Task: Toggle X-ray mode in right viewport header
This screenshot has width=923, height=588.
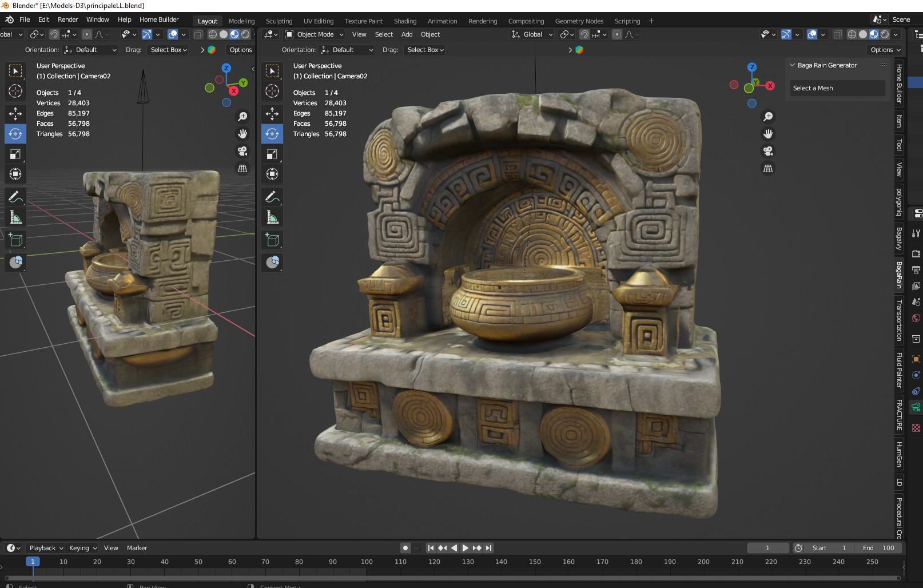Action: [837, 34]
